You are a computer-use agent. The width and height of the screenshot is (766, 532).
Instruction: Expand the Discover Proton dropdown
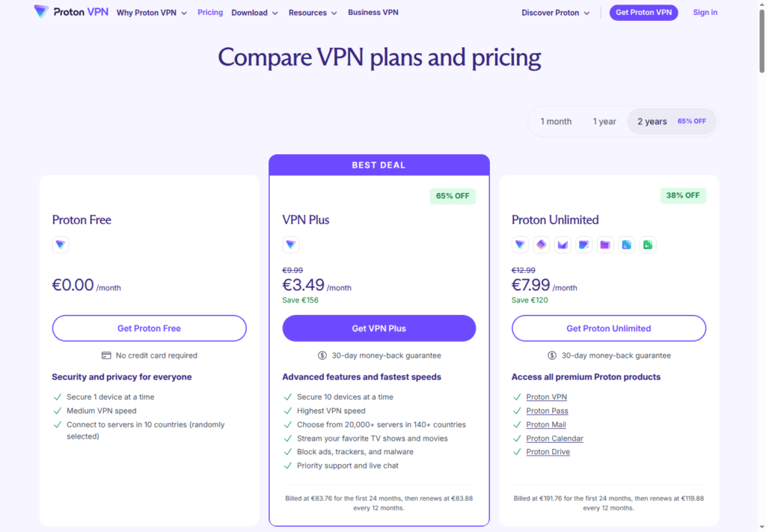point(556,13)
